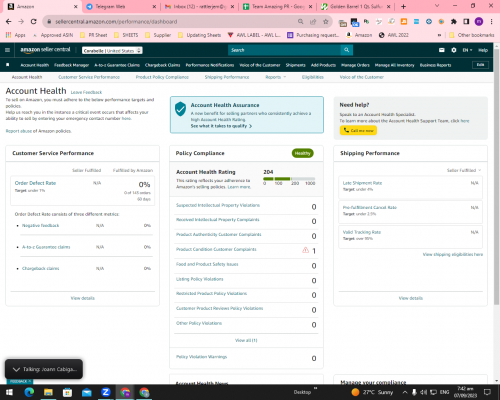Open the Leave Feedback link
Viewport: 500px width, 400px height.
pos(86,92)
